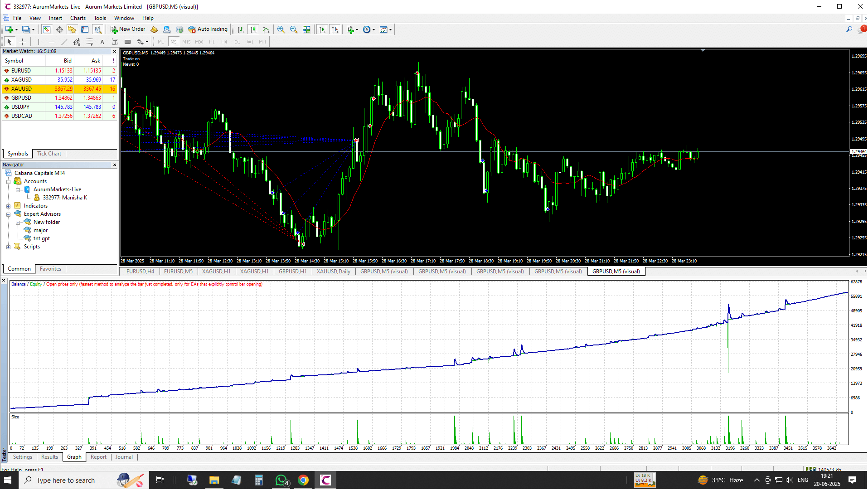
Task: Zoom in on the GBPUSD chart
Action: pyautogui.click(x=281, y=29)
